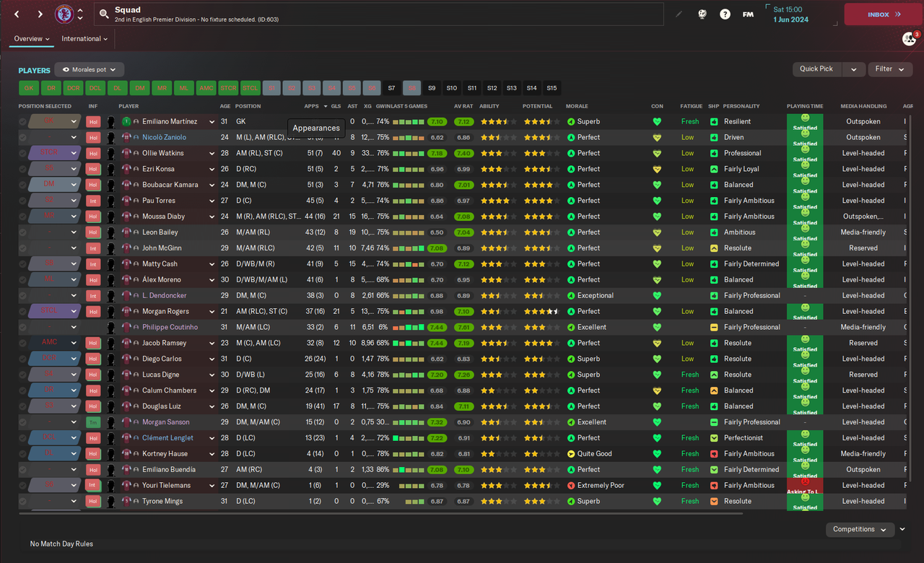924x563 pixels.
Task: Click Kortney Hause's yellow morale icon
Action: point(571,453)
